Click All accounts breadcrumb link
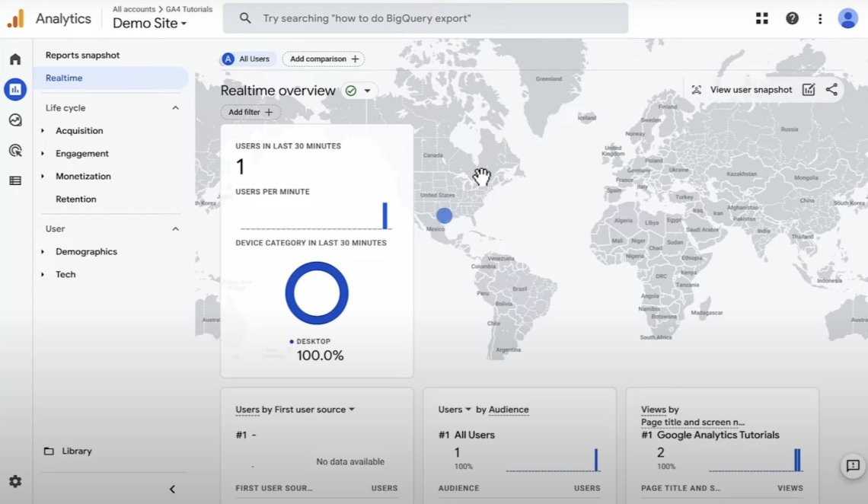868x504 pixels. (x=134, y=9)
